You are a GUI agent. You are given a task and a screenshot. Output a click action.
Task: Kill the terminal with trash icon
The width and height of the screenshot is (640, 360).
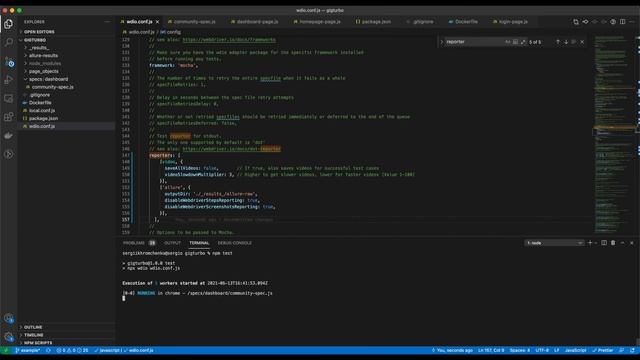[613, 243]
